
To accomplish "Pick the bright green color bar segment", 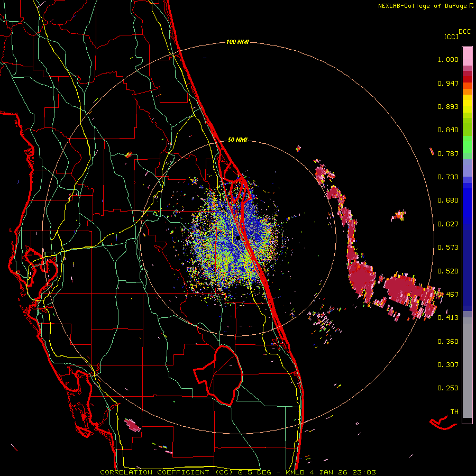I will [x=467, y=145].
